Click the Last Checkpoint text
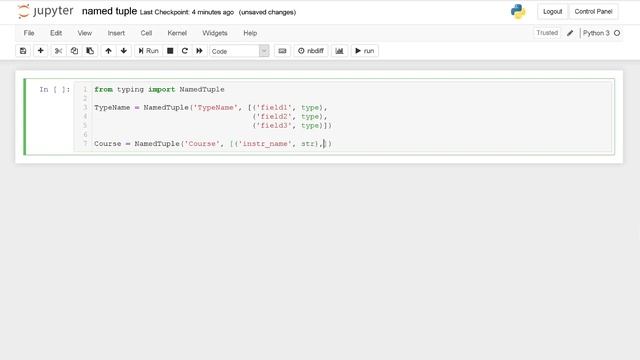This screenshot has height=360, width=640. click(187, 12)
